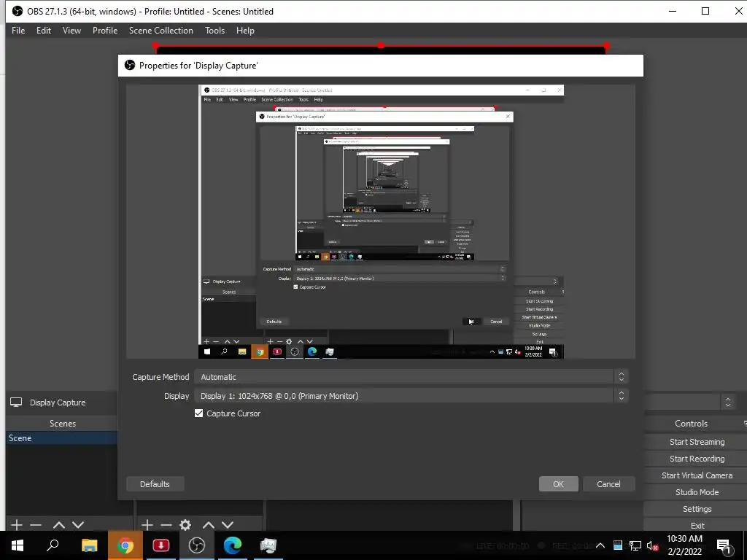Screen dimensions: 747x560
Task: Move scene up with the up arrow
Action: coord(58,525)
